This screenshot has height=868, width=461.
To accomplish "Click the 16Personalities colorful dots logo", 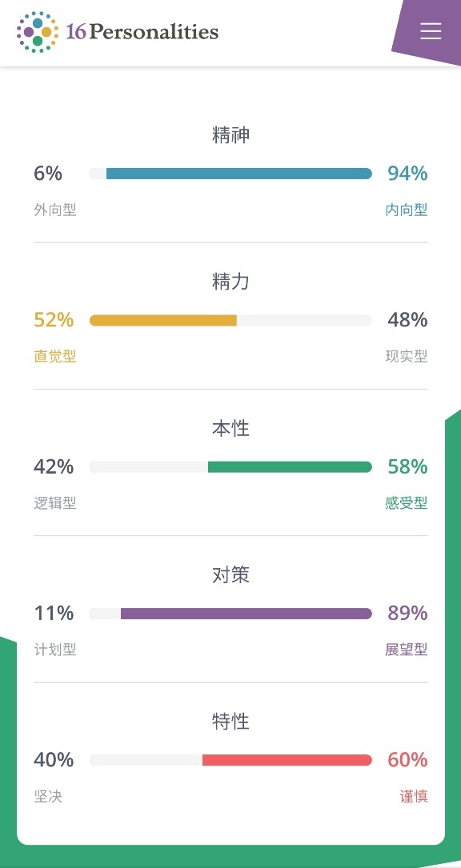I will coord(37,32).
